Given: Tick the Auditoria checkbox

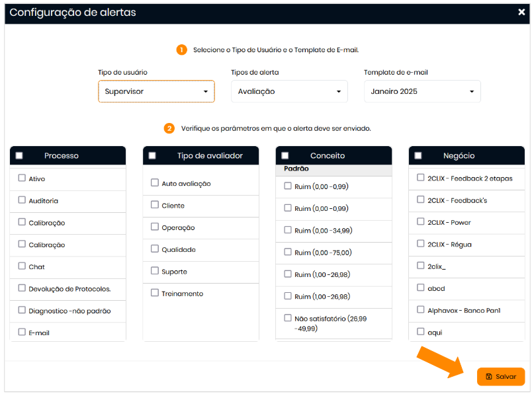Looking at the screenshot, I should coord(22,200).
